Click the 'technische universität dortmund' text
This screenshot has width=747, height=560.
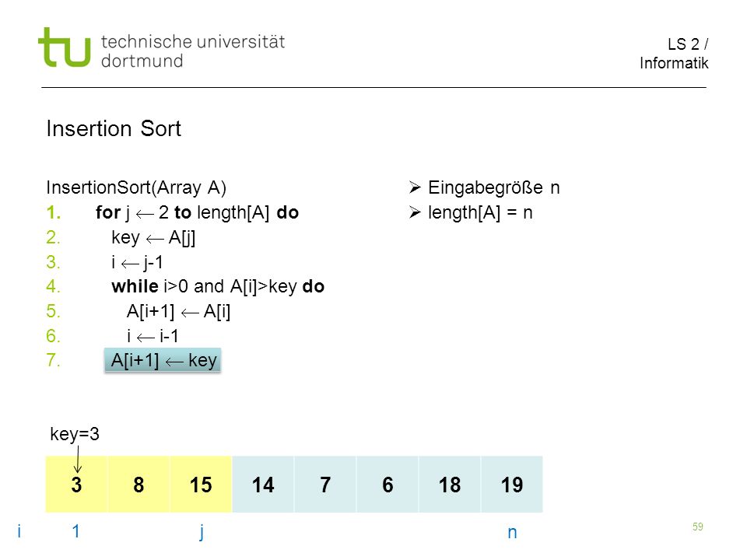(x=192, y=51)
